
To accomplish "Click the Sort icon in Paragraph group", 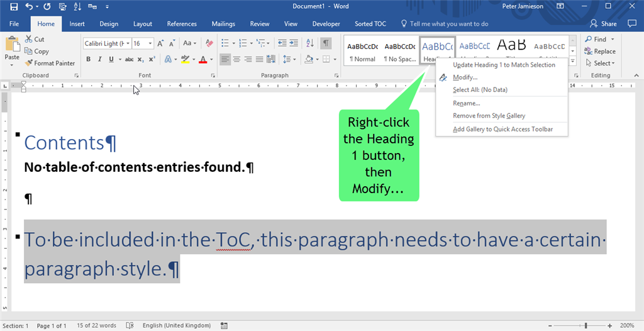I will [x=309, y=43].
